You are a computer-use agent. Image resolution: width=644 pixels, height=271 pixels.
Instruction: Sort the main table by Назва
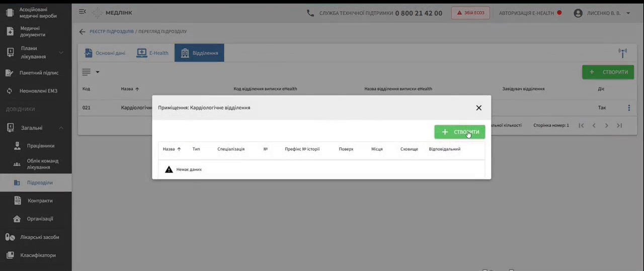130,89
